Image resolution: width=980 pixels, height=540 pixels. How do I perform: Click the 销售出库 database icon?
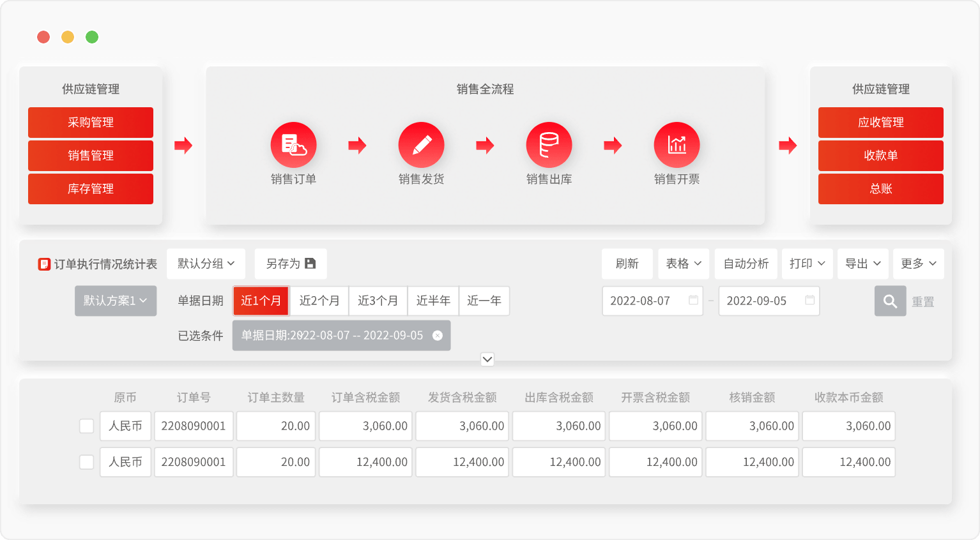point(549,145)
